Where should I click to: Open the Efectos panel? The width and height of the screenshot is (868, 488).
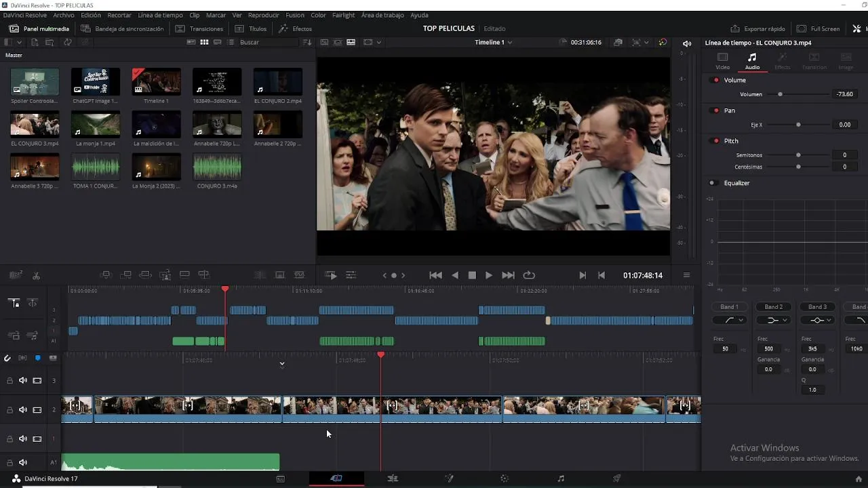tap(295, 28)
